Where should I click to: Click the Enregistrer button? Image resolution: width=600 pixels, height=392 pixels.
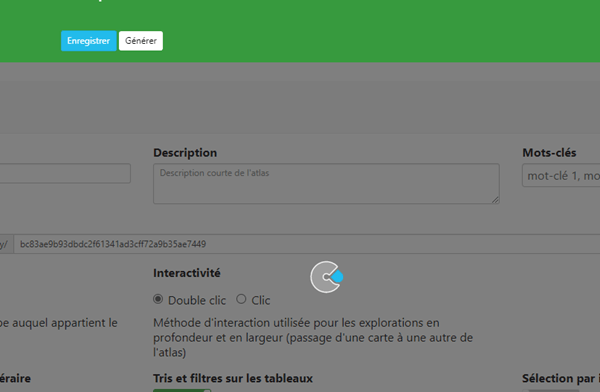point(88,41)
